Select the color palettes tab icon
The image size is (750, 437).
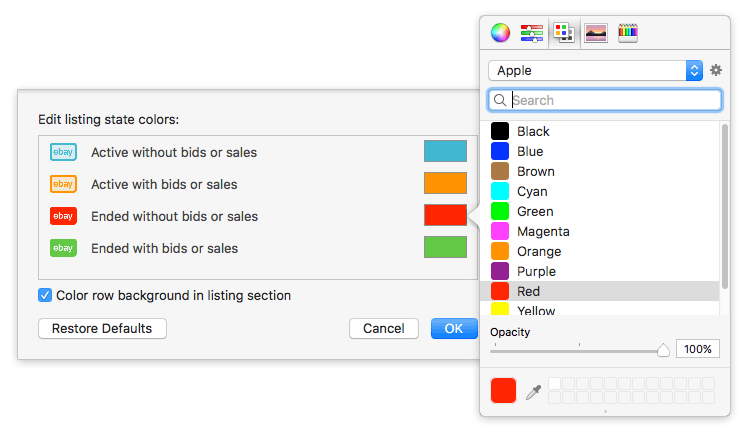coord(564,33)
